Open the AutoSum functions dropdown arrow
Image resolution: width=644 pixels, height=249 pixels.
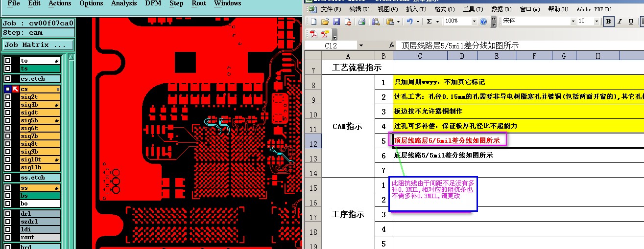click(x=437, y=22)
